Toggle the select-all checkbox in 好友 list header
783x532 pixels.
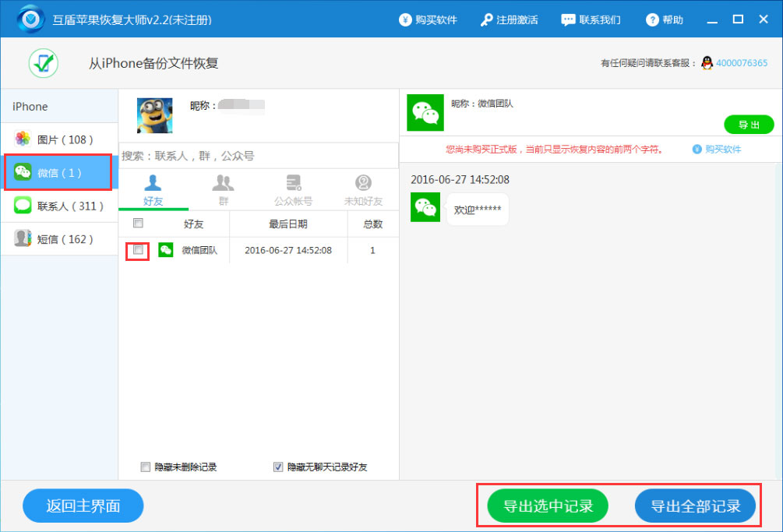(x=138, y=223)
